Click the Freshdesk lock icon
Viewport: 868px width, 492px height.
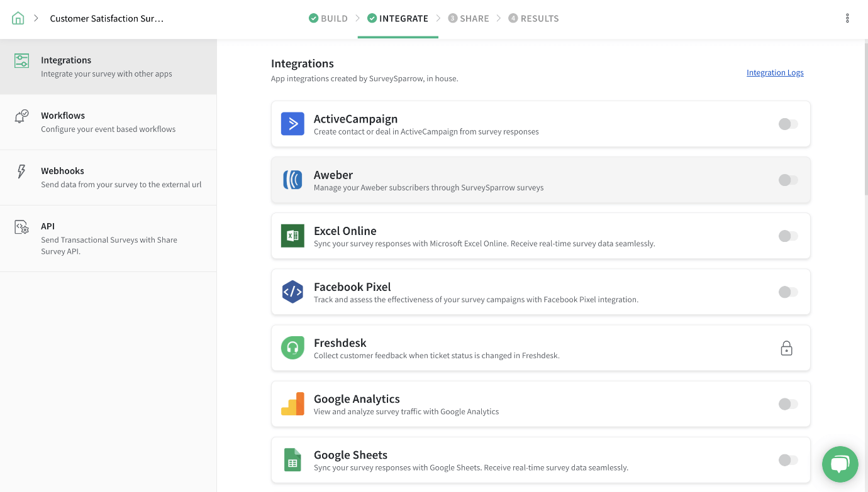(786, 348)
